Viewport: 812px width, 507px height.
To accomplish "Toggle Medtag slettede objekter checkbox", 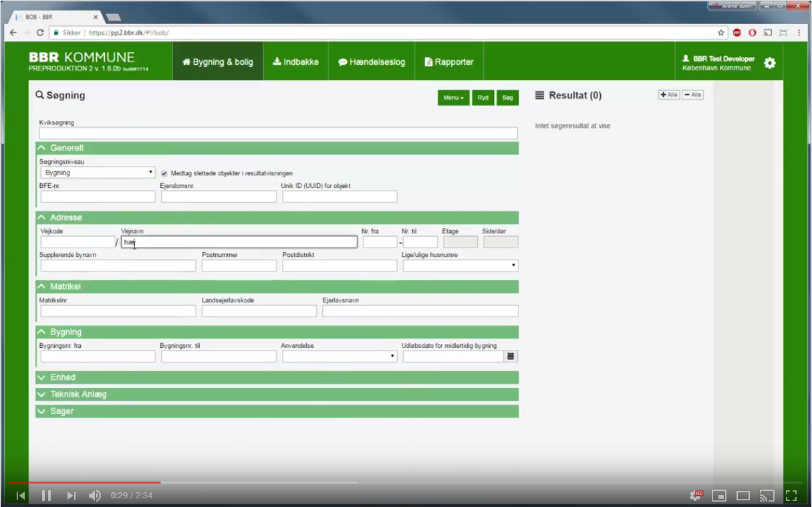I will [164, 173].
